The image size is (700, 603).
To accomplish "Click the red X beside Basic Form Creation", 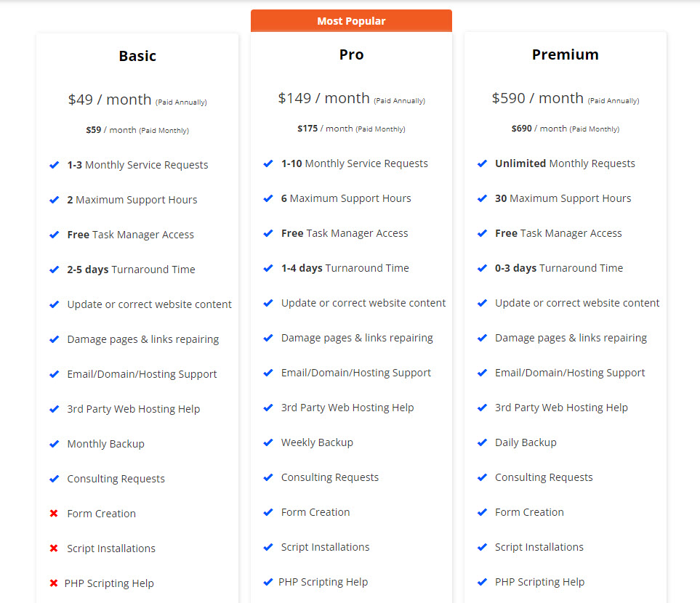I will [x=54, y=514].
